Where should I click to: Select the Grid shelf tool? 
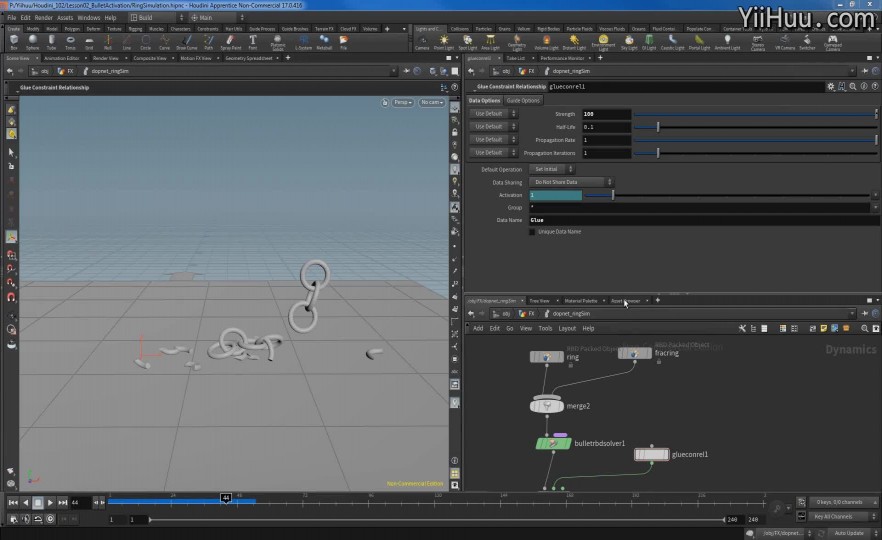(x=89, y=42)
